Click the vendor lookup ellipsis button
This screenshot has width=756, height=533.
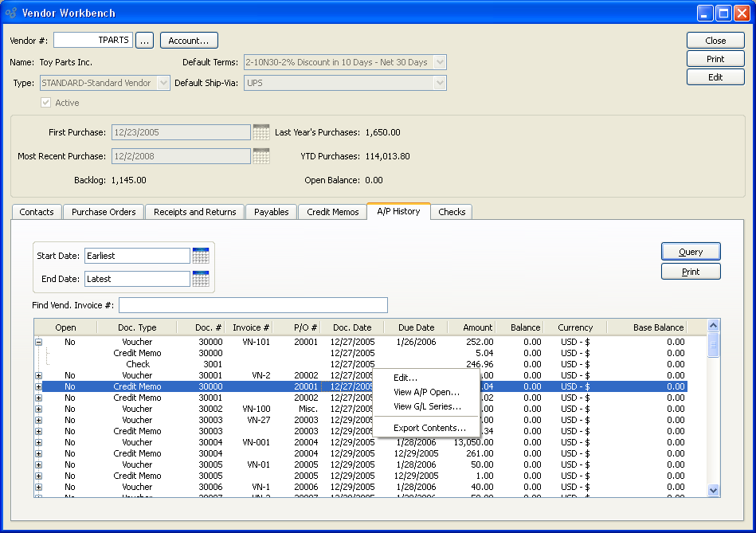[x=144, y=41]
